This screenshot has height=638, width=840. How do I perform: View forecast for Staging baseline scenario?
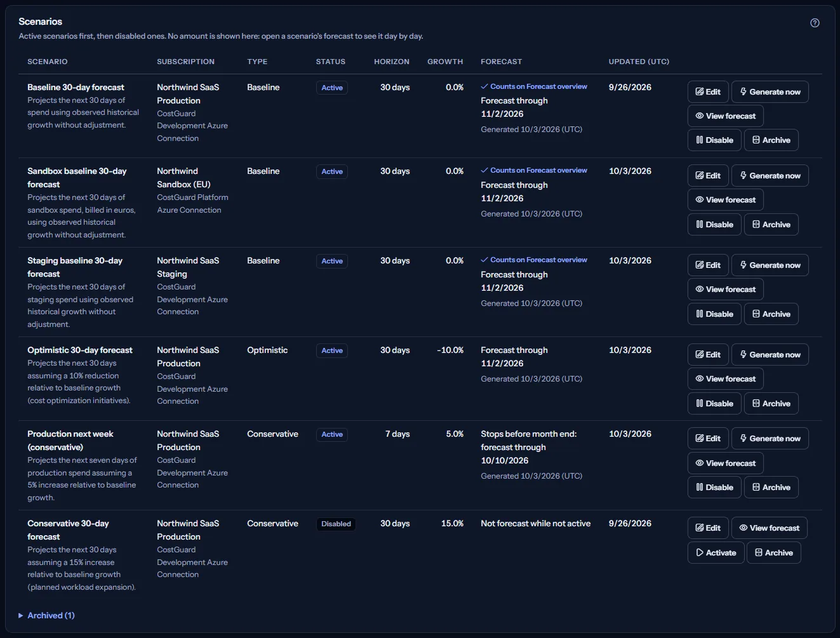[x=725, y=289]
